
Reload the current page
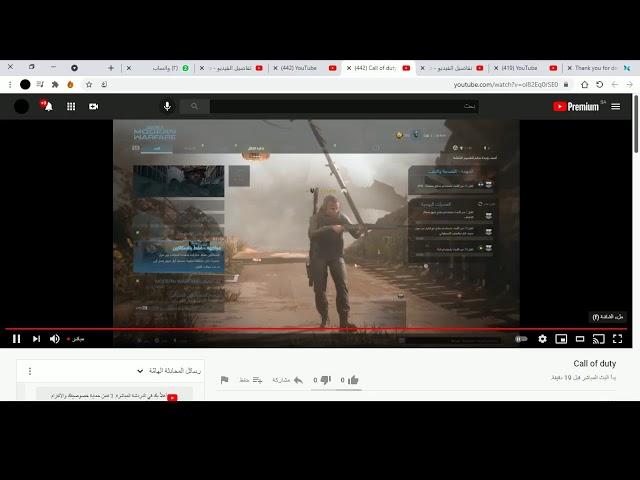600,84
